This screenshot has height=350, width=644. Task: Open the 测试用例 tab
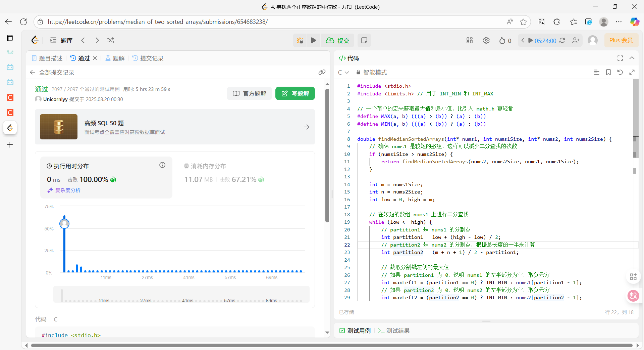point(355,331)
